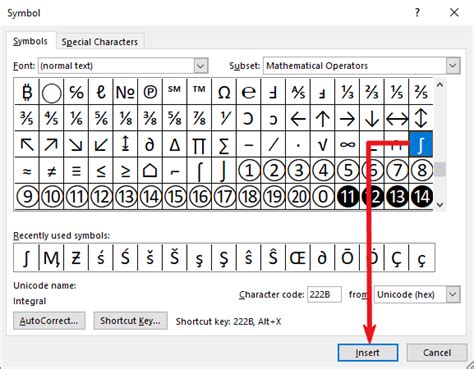Open the AutoCorrect... options

point(49,321)
